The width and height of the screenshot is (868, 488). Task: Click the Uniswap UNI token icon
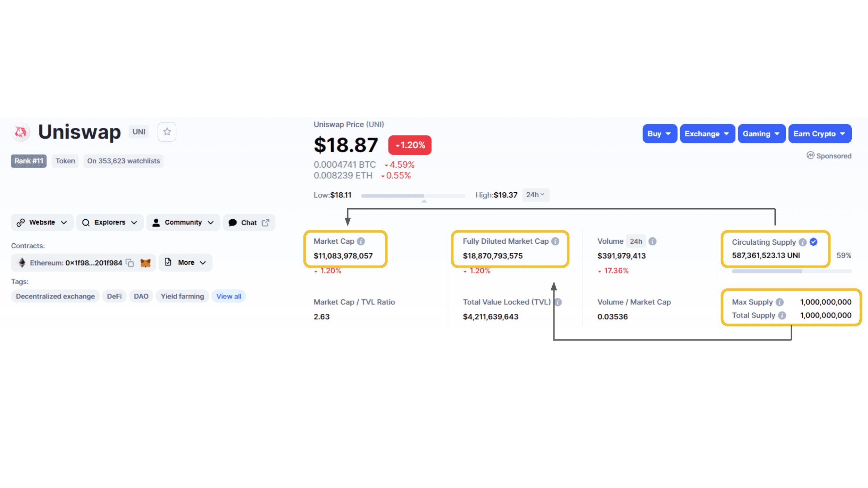click(21, 131)
